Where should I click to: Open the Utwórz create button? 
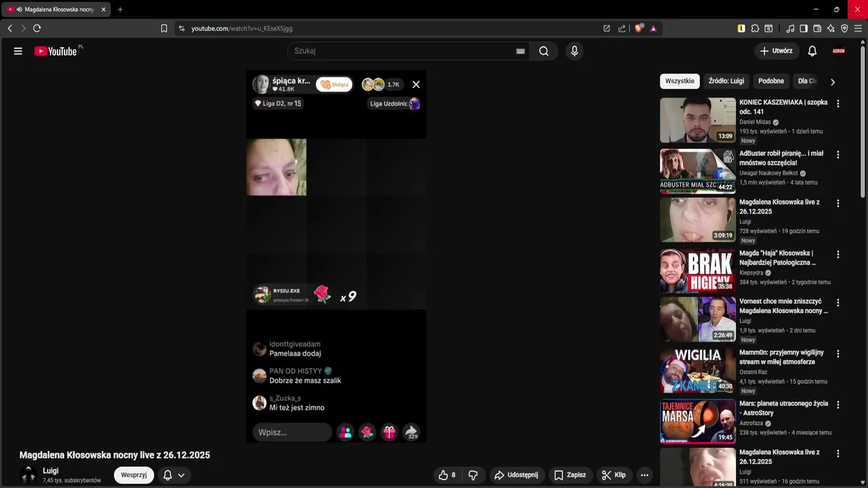tap(776, 51)
